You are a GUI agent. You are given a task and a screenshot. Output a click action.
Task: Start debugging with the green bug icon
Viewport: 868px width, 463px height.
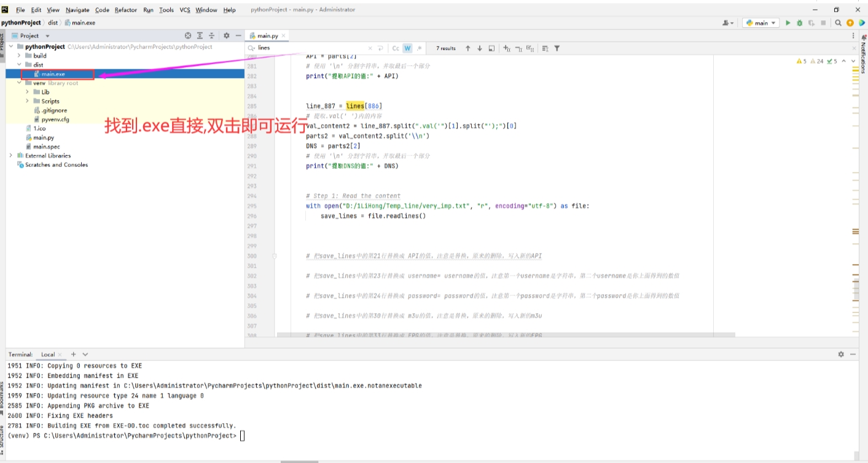coord(799,23)
